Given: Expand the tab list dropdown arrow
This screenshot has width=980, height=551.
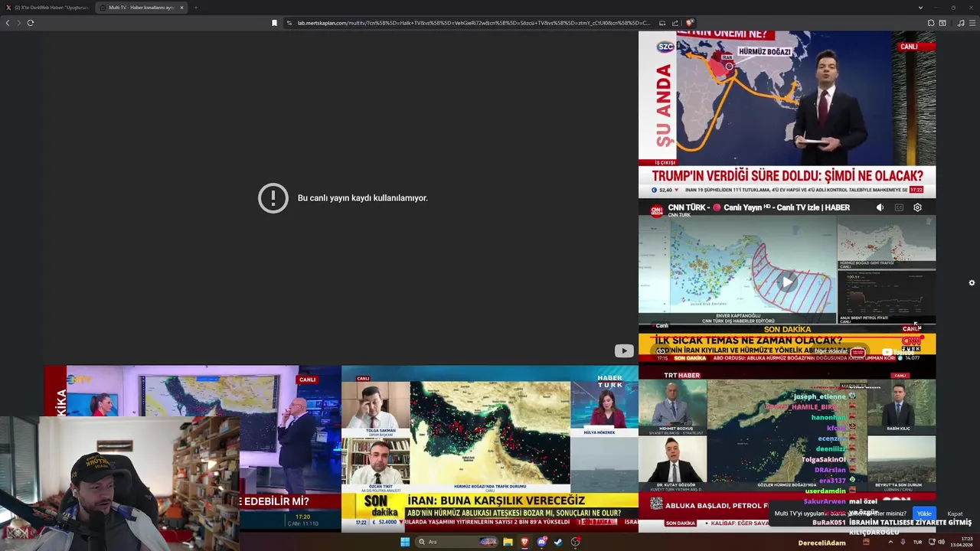Looking at the screenshot, I should 920,8.
